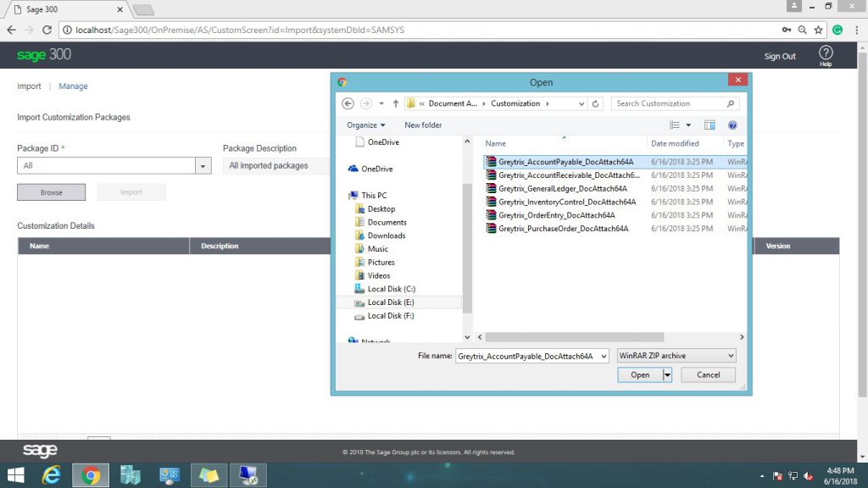Click the network icon in system tray

click(793, 476)
